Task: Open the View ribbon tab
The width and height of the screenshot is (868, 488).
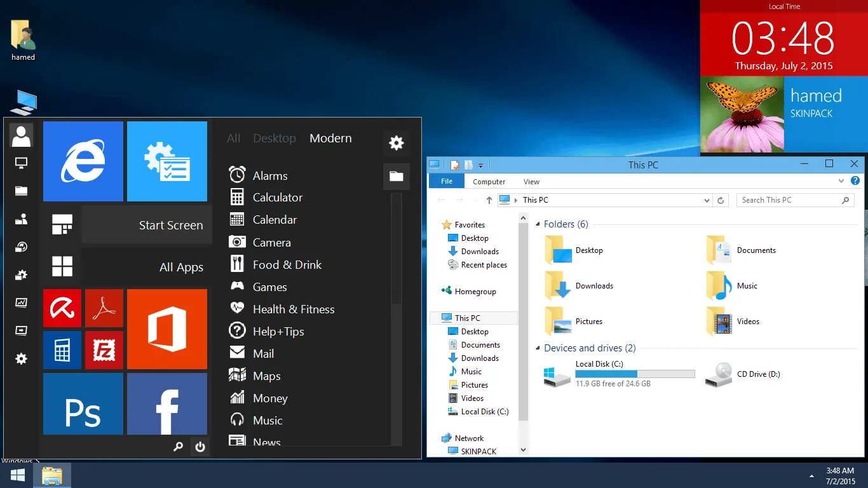Action: [x=531, y=181]
